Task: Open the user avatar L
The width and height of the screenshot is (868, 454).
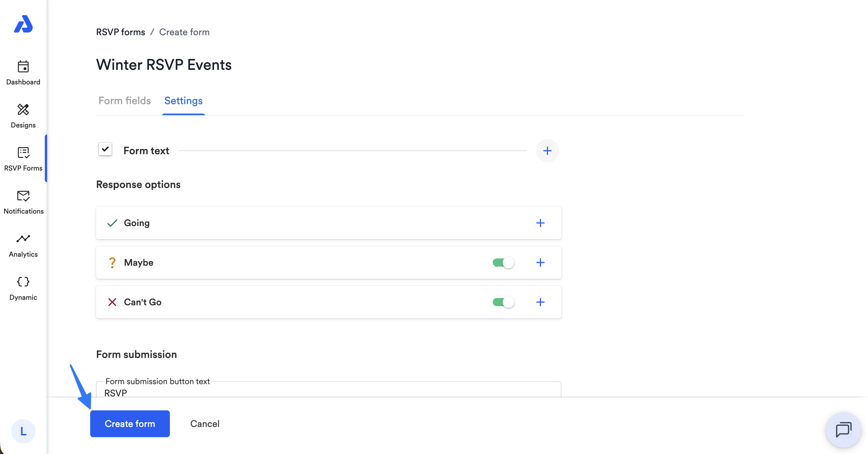Action: pos(23,431)
